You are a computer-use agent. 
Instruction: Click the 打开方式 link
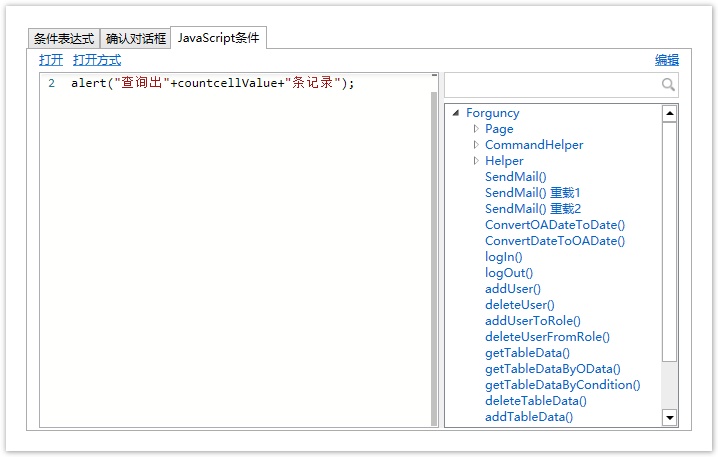click(x=97, y=60)
